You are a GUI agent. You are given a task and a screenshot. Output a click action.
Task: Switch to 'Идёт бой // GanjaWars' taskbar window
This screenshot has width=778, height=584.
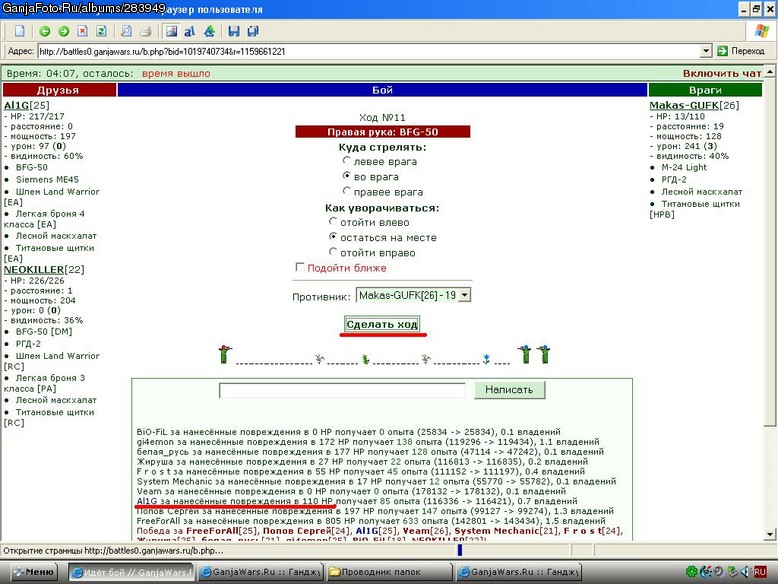pos(131,572)
